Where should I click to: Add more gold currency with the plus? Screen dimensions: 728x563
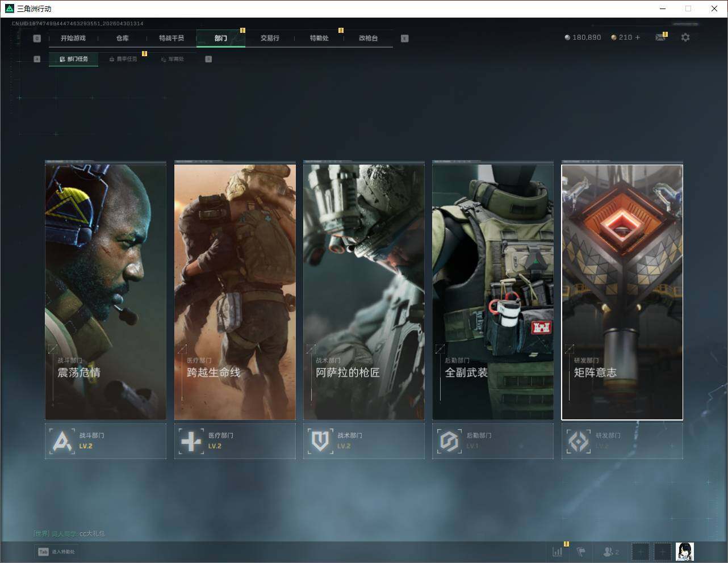[x=638, y=37]
